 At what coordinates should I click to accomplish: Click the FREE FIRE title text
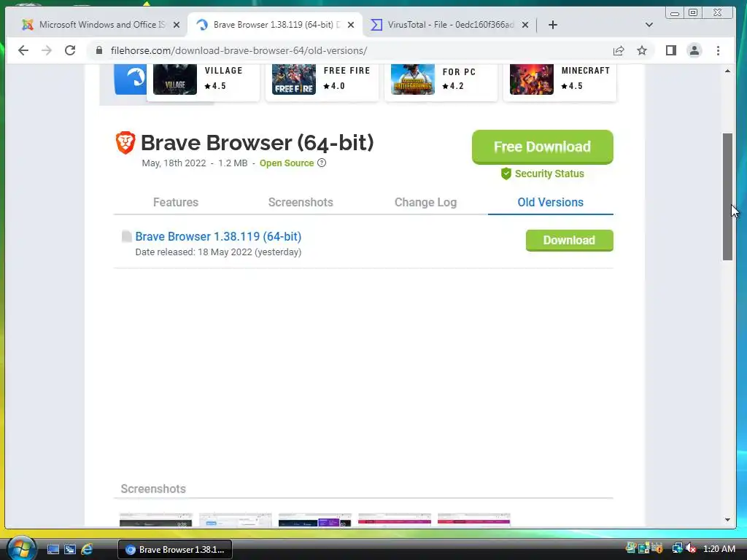click(347, 71)
